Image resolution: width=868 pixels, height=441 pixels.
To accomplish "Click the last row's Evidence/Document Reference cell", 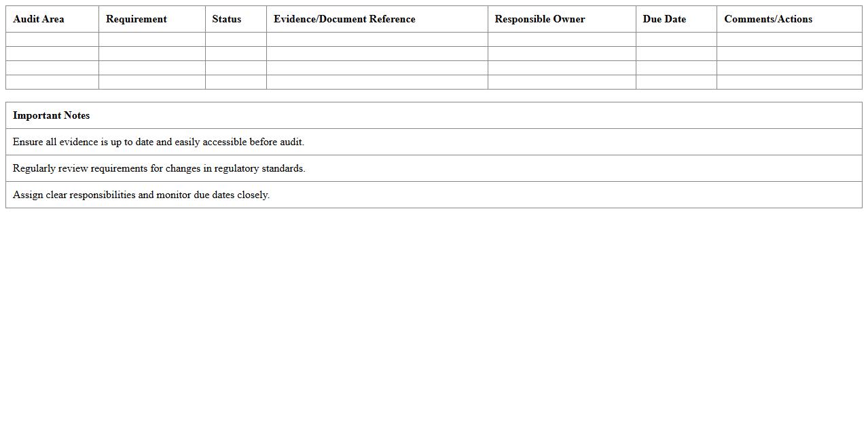I will 377,81.
